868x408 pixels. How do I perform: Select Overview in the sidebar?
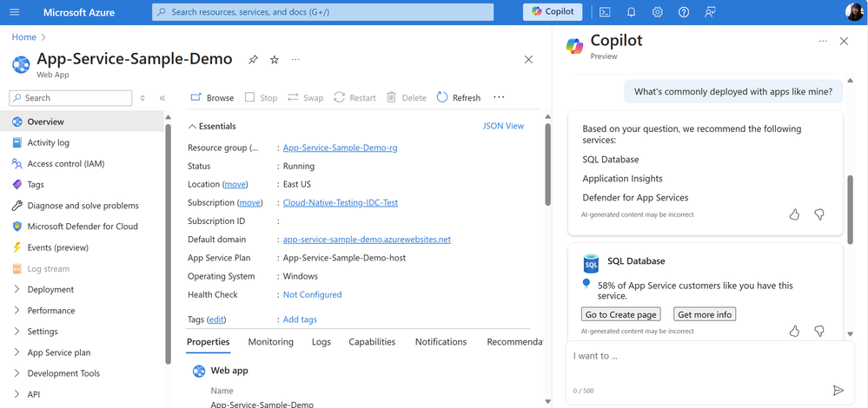pyautogui.click(x=82, y=122)
